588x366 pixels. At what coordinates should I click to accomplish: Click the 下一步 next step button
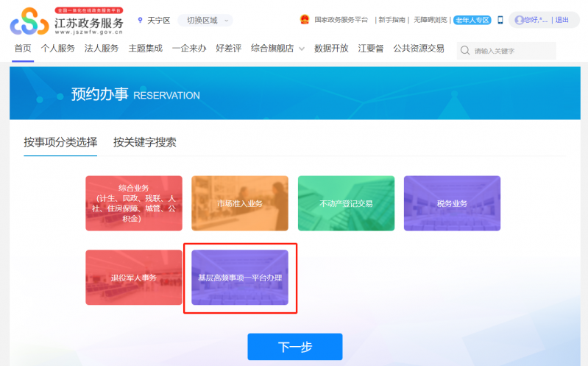point(295,346)
